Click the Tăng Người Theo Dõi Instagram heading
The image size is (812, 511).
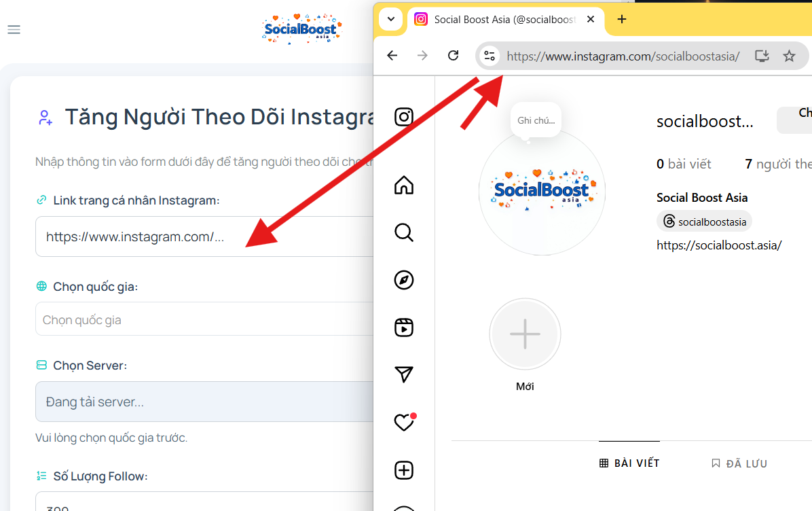pos(219,117)
